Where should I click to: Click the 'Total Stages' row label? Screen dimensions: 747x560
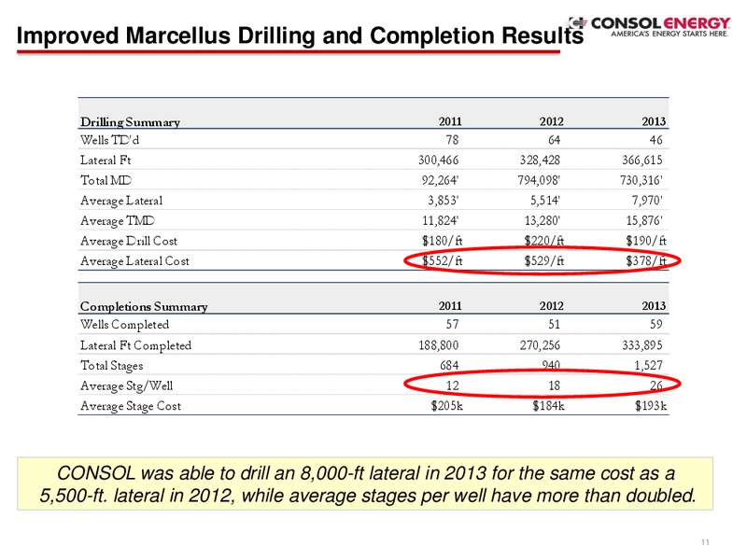pyautogui.click(x=111, y=366)
